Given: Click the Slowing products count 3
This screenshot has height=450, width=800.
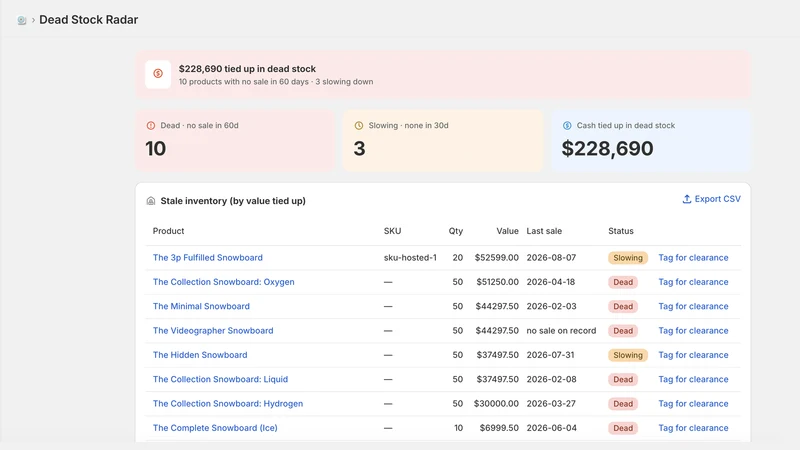Looking at the screenshot, I should coord(359,149).
